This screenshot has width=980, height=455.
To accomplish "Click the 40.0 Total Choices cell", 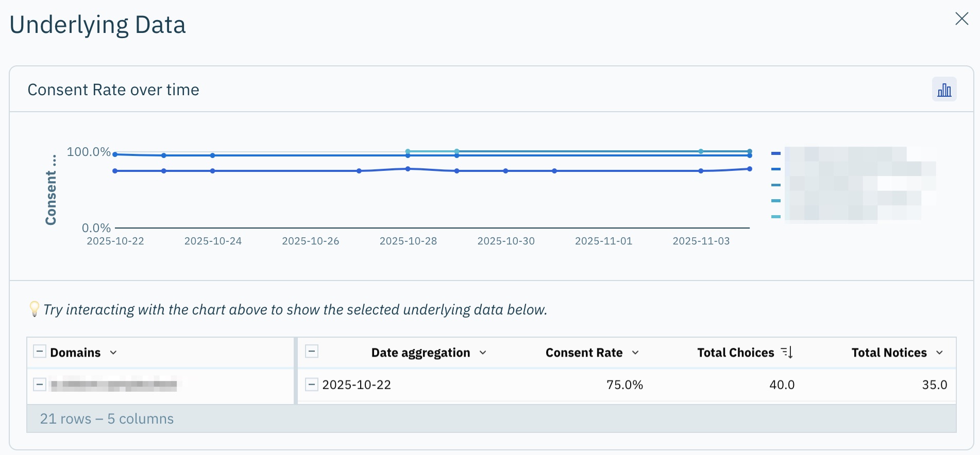I will [782, 385].
